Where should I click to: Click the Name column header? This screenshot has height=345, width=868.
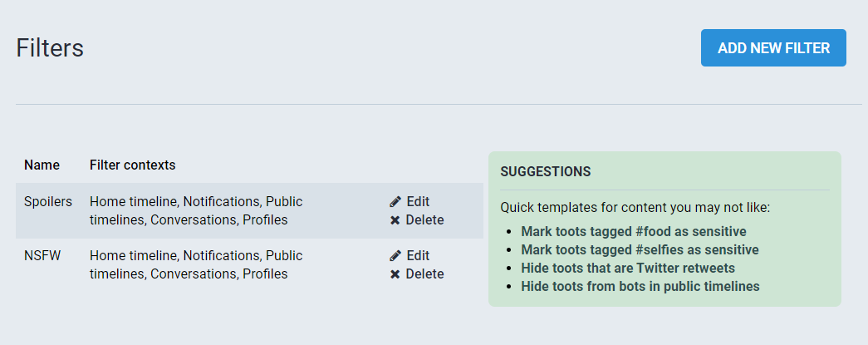pyautogui.click(x=42, y=165)
